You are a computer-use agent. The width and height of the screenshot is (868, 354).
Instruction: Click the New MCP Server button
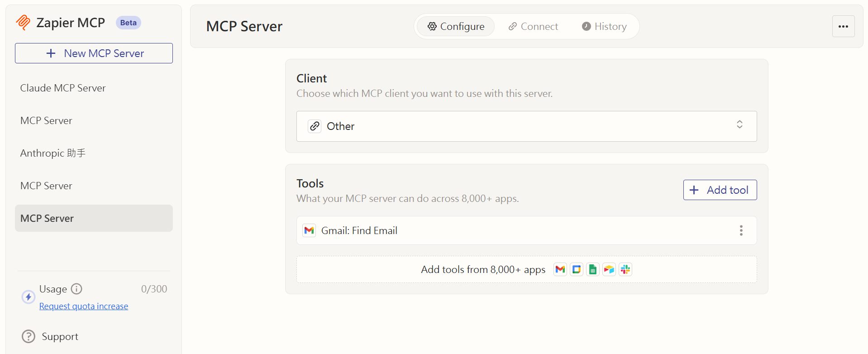pos(94,53)
